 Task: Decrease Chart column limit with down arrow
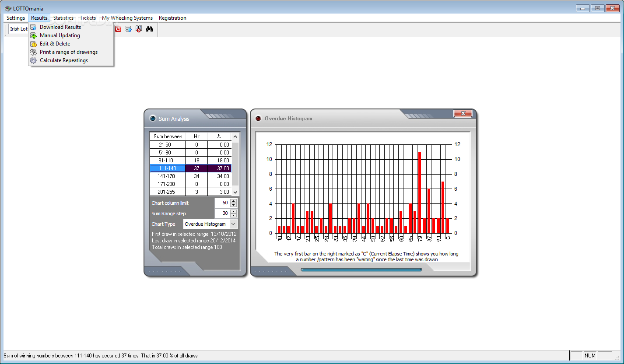(233, 205)
